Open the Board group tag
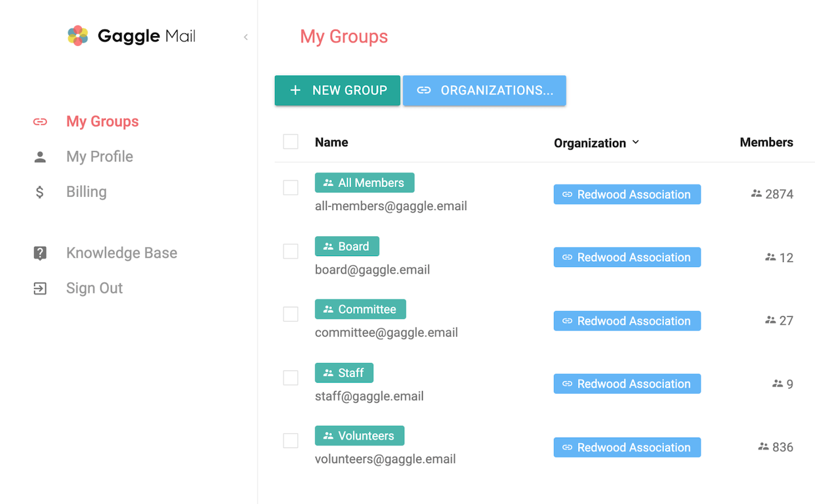 (x=347, y=247)
